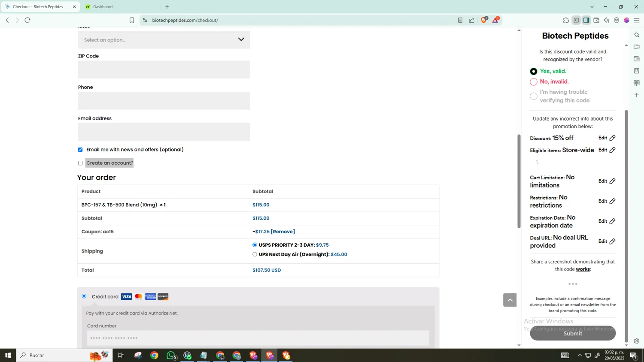Select UPS Next Day Air shipping
Screen dimensions: 644x362
[x=255, y=254]
